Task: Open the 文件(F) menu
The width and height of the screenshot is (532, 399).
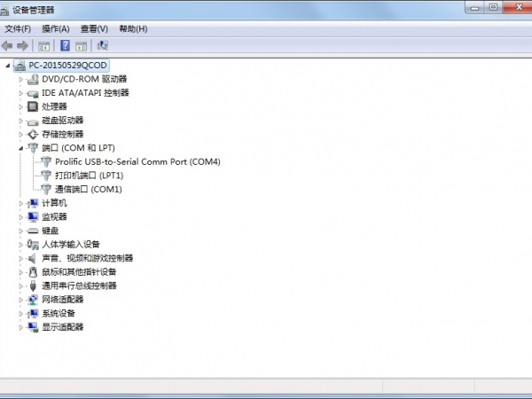Action: click(x=18, y=28)
